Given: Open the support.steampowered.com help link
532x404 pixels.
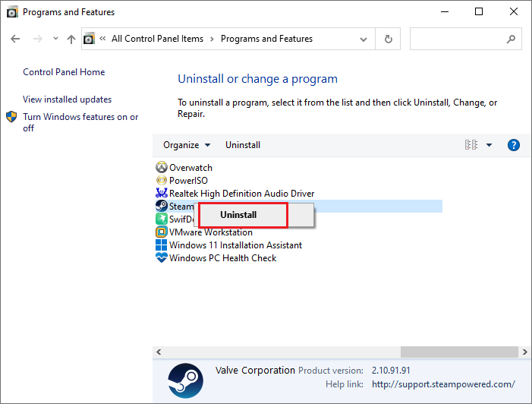Looking at the screenshot, I should (443, 384).
